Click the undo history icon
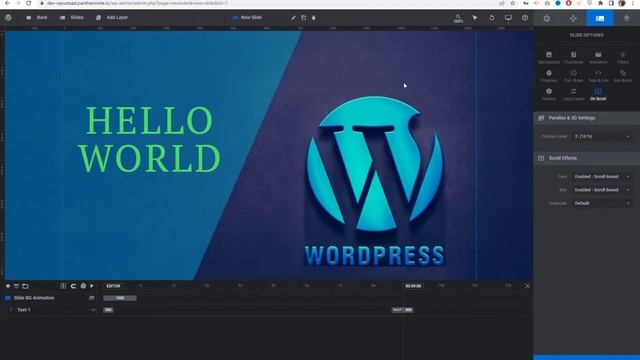 [x=491, y=18]
